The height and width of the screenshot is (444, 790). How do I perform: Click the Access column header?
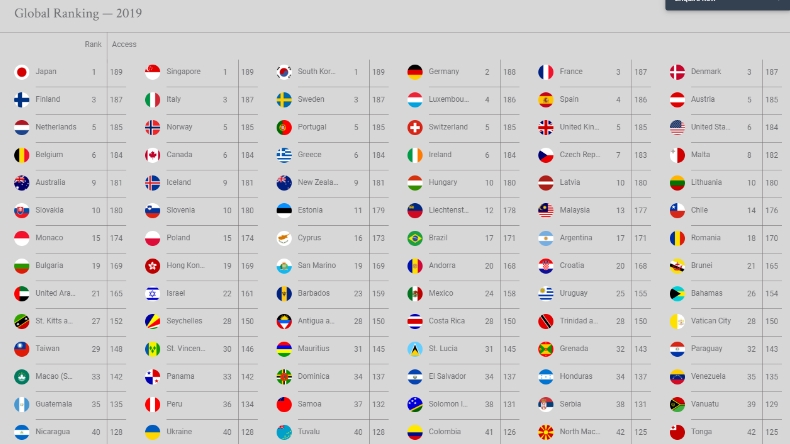click(124, 44)
